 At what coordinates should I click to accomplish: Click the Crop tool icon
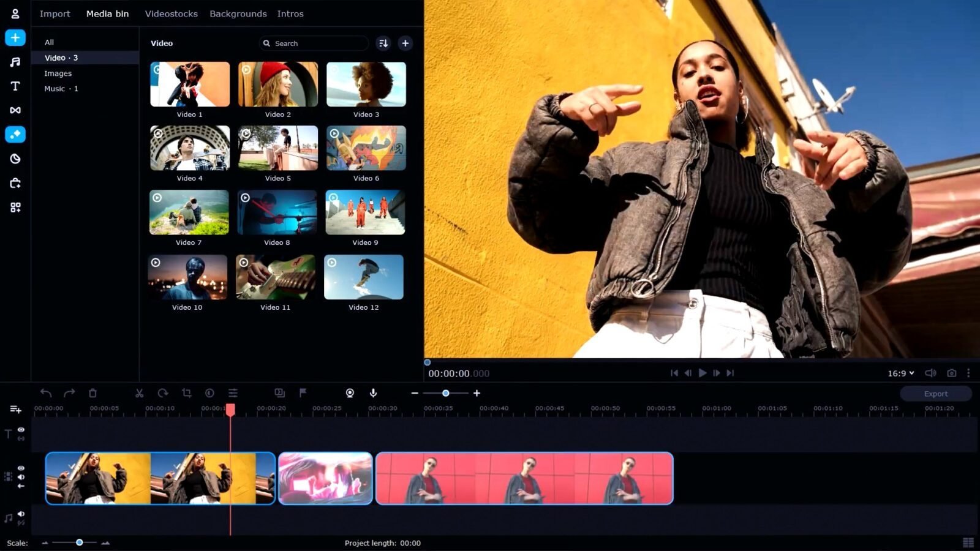point(187,393)
